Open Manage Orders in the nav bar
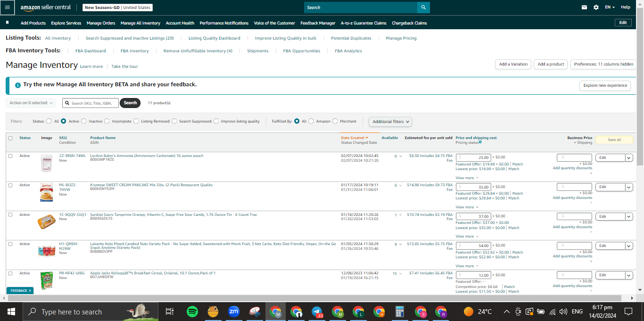 coord(101,23)
